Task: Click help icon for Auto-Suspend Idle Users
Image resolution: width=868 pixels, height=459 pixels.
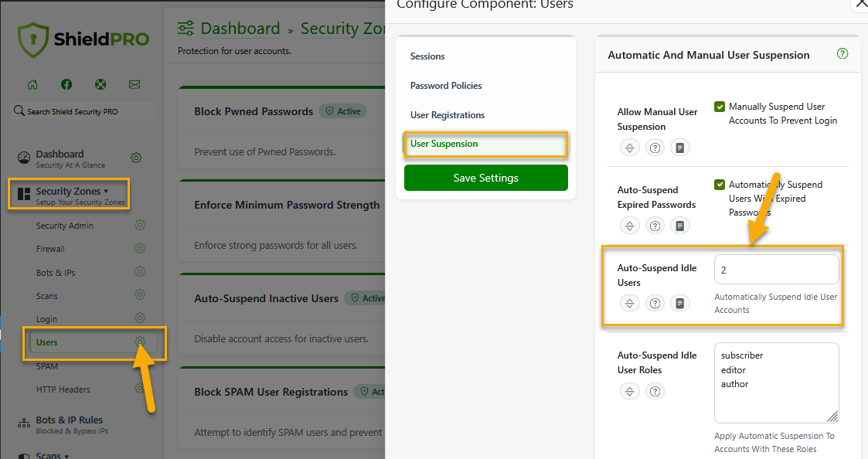Action: click(655, 303)
